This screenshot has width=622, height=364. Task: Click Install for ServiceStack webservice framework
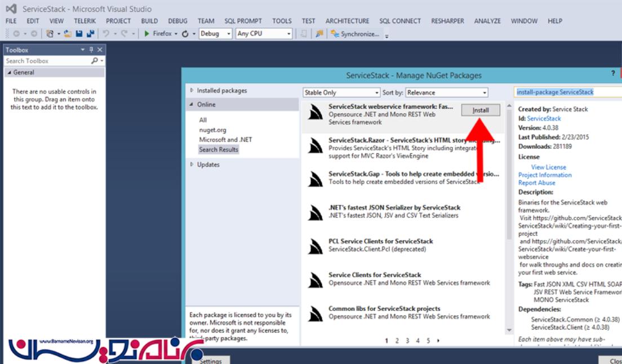click(480, 110)
